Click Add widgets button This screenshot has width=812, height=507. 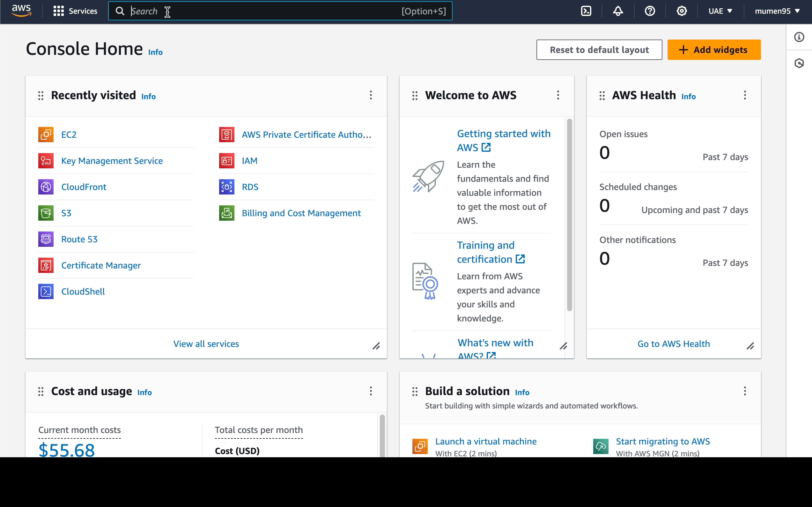coord(713,50)
